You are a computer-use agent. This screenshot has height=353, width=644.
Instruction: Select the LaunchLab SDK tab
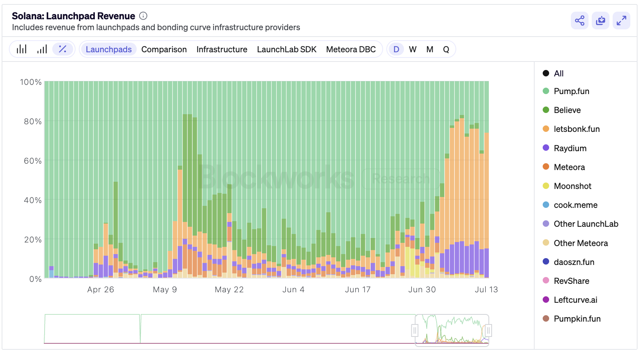point(287,49)
